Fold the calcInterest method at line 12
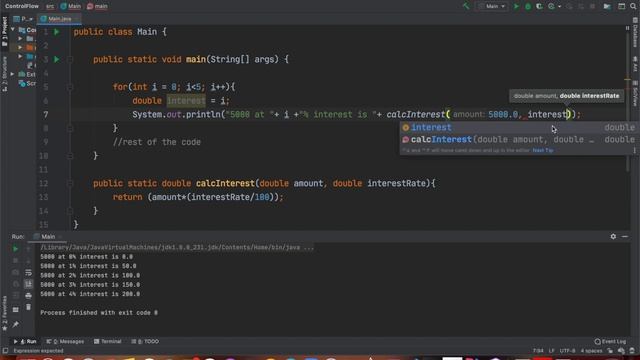 pos(70,183)
